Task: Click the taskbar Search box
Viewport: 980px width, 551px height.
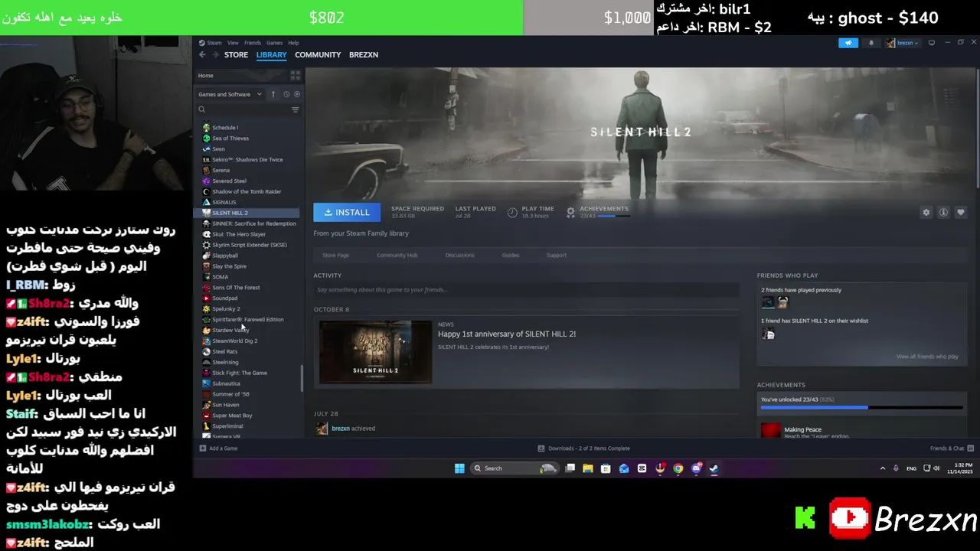Action: [x=514, y=468]
